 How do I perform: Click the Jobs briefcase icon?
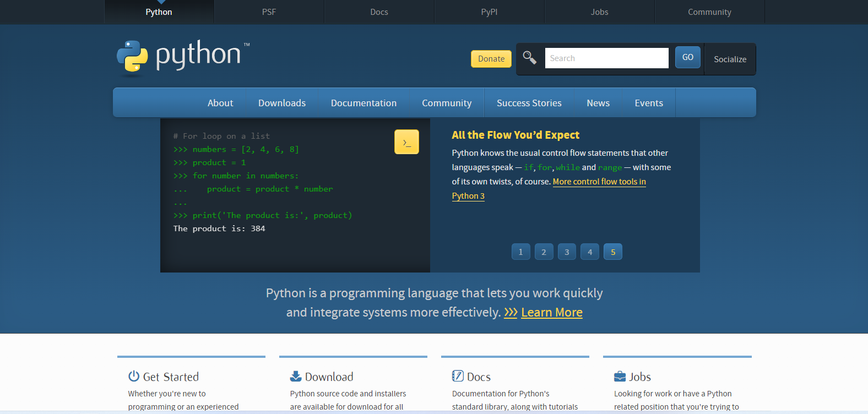click(620, 377)
